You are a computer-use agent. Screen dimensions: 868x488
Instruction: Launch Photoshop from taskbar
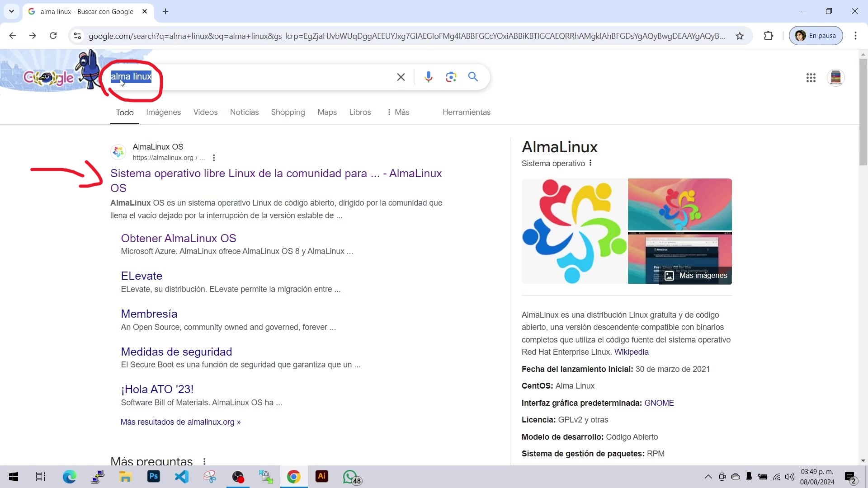click(154, 477)
